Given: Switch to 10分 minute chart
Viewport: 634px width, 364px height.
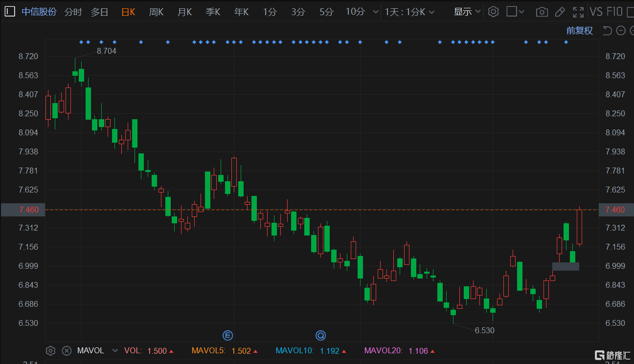Looking at the screenshot, I should coord(355,12).
